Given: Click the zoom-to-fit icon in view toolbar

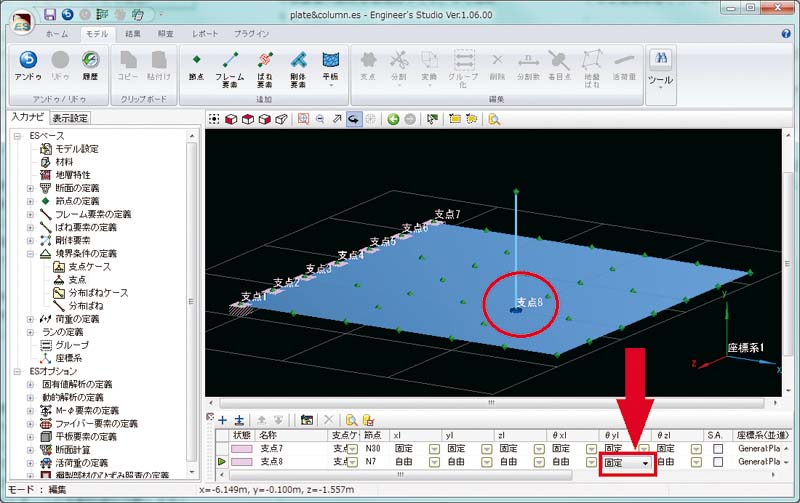Looking at the screenshot, I should click(x=304, y=119).
